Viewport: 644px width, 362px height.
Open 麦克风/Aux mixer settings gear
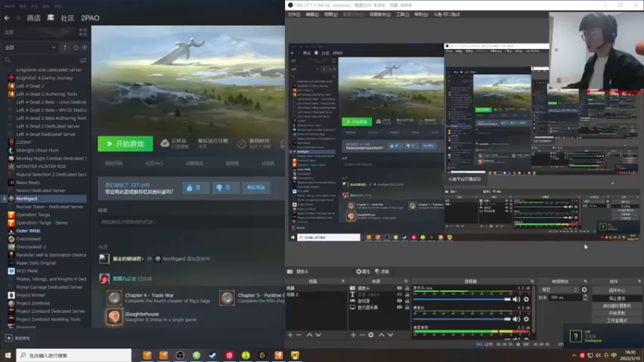pos(526,299)
